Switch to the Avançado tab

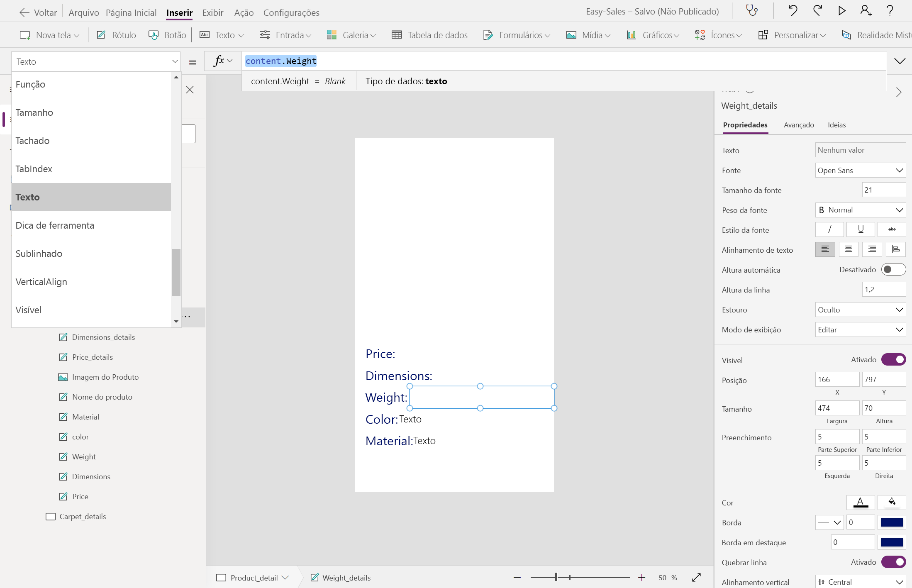pos(799,125)
